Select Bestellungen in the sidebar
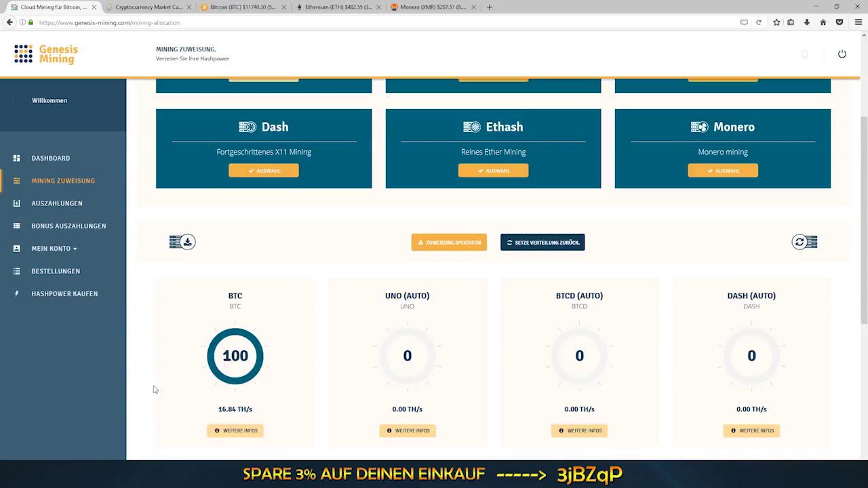 pyautogui.click(x=56, y=270)
